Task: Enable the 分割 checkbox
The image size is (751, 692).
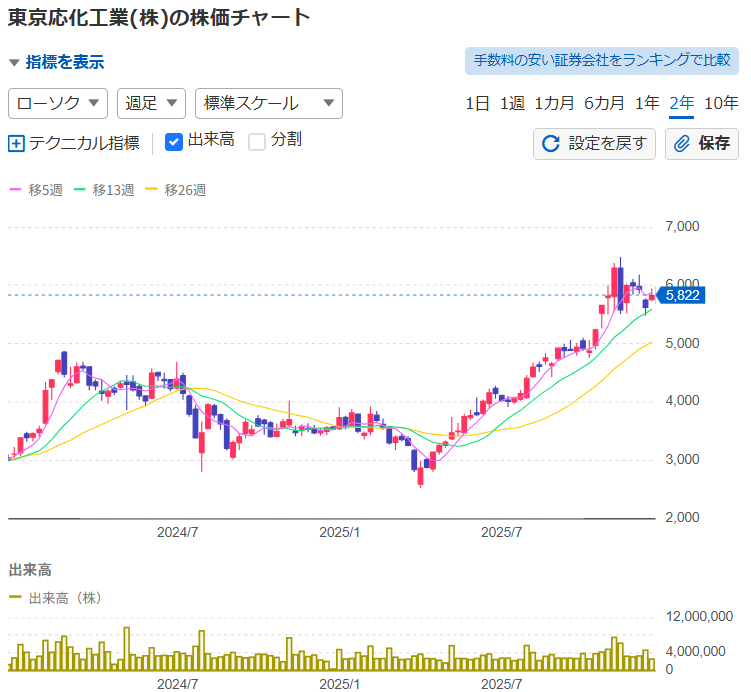Action: pos(257,141)
